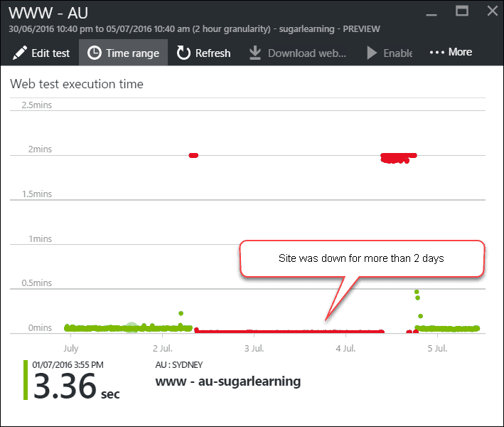
Task: Click the 'Web test execution time' chart title
Action: point(77,84)
